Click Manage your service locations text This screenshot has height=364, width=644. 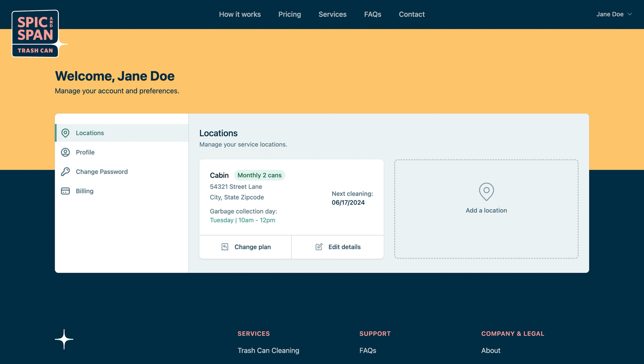click(243, 144)
